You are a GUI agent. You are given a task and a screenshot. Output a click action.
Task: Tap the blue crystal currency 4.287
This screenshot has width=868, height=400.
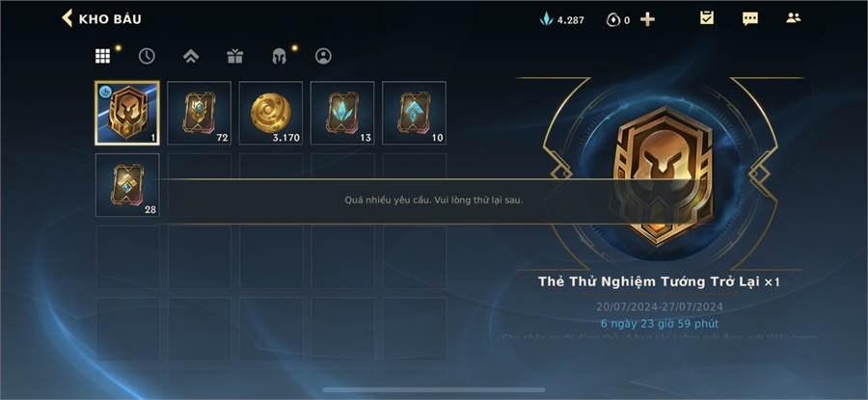(562, 20)
